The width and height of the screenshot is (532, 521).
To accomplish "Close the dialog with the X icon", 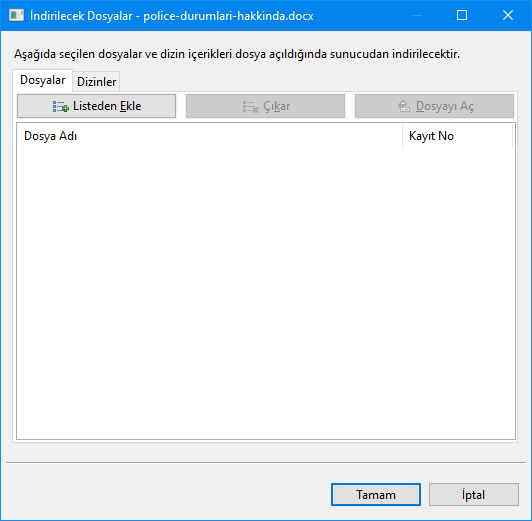I will [x=508, y=15].
